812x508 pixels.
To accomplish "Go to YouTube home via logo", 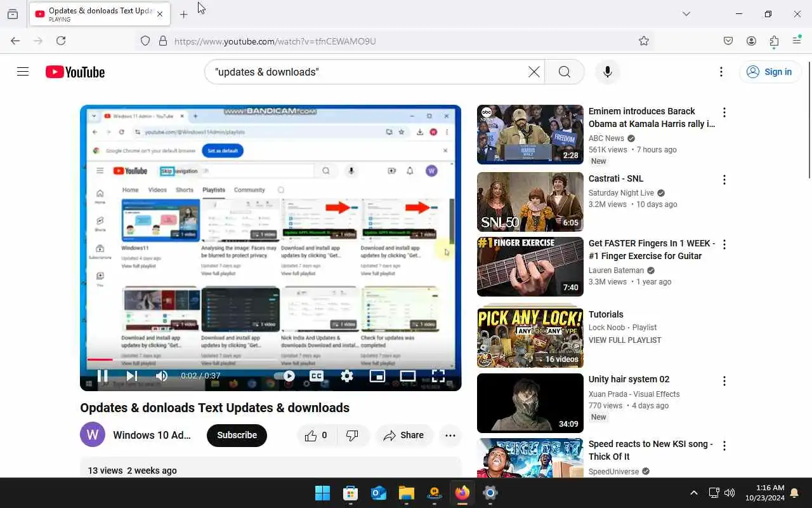I will [x=75, y=72].
